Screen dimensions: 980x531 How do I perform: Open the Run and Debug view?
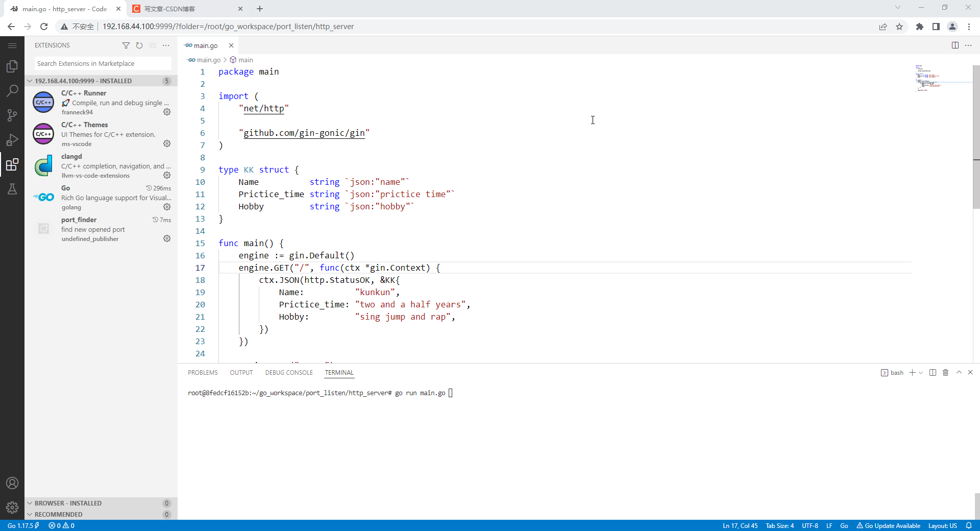coord(12,140)
